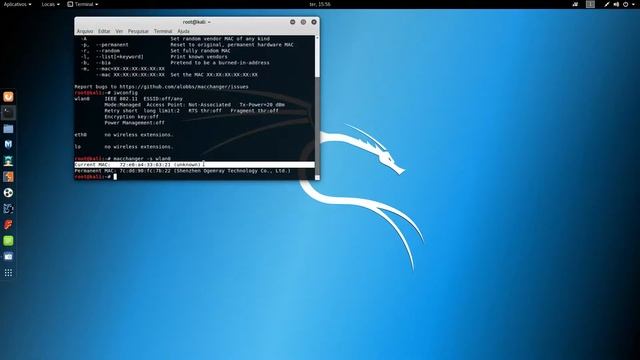The height and width of the screenshot is (360, 640).
Task: Click 'Encryption key:off' text
Action: (x=131, y=117)
